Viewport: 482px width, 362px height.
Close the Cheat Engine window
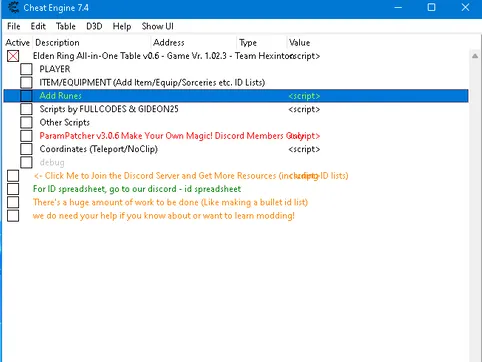tap(465, 7)
